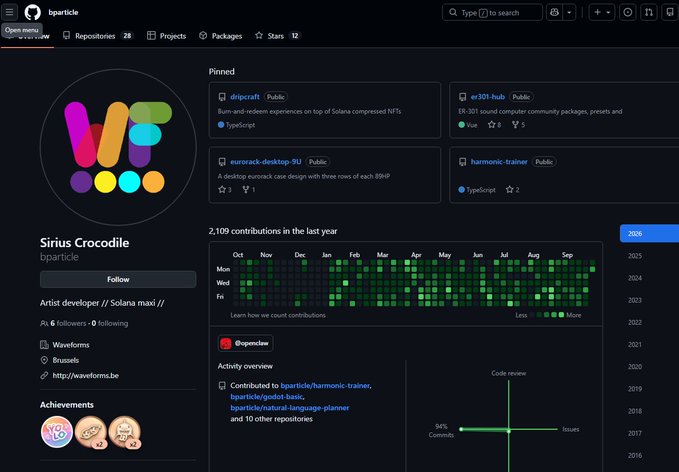Click the link icon beside waveforms.be
Image resolution: width=679 pixels, height=472 pixels.
tap(44, 375)
